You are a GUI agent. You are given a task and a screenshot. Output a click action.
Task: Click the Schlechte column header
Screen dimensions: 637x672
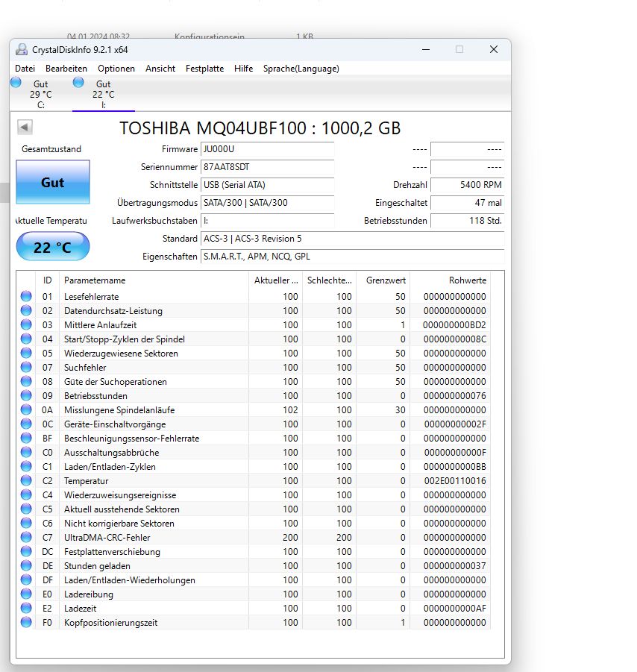(x=329, y=280)
